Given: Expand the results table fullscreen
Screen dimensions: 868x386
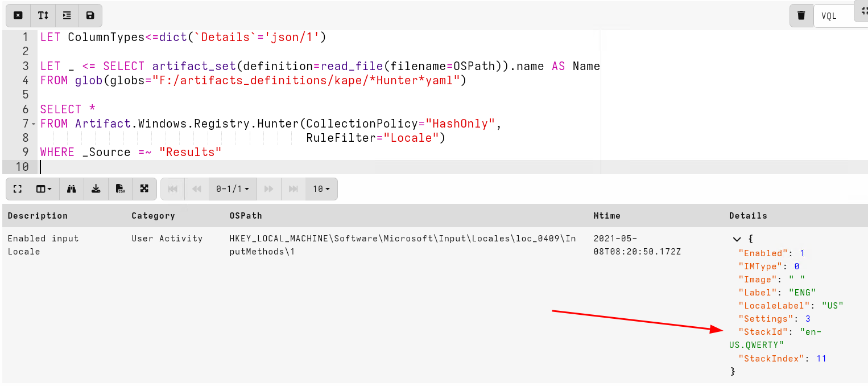Looking at the screenshot, I should [x=17, y=188].
